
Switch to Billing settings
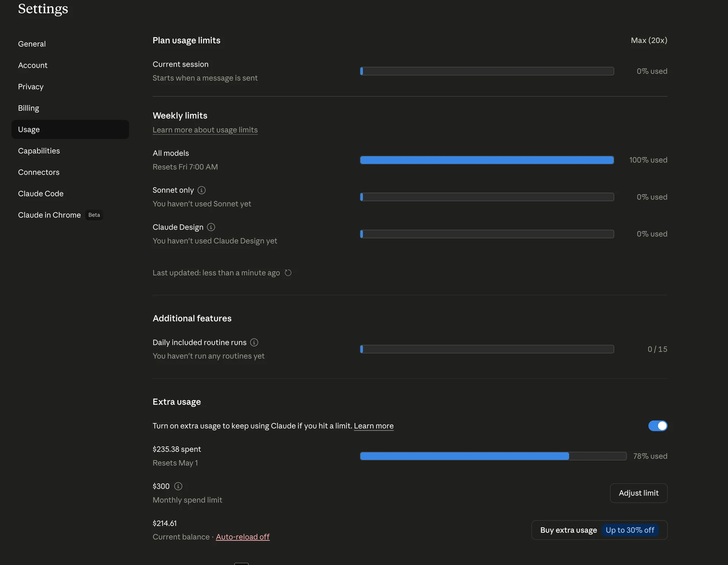(28, 108)
